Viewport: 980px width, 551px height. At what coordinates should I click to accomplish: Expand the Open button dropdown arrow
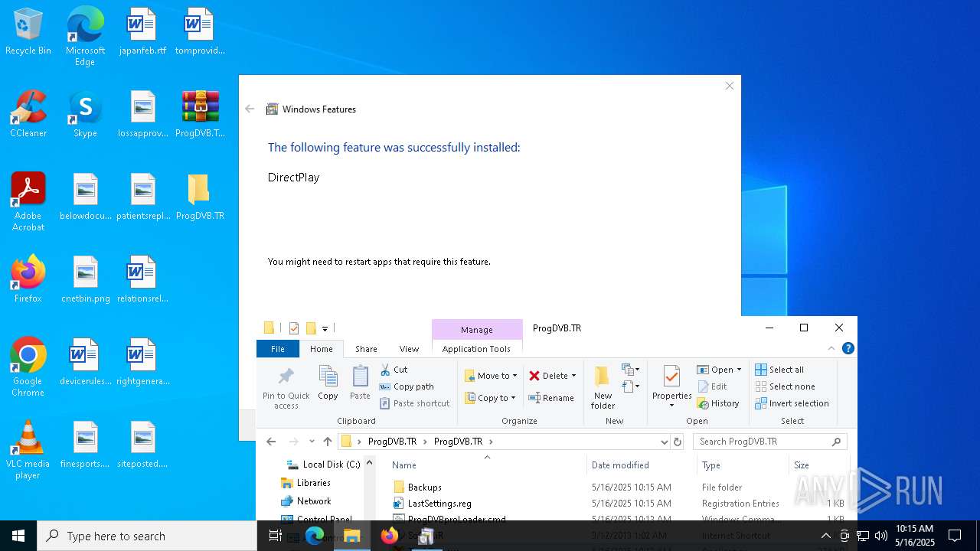point(739,370)
